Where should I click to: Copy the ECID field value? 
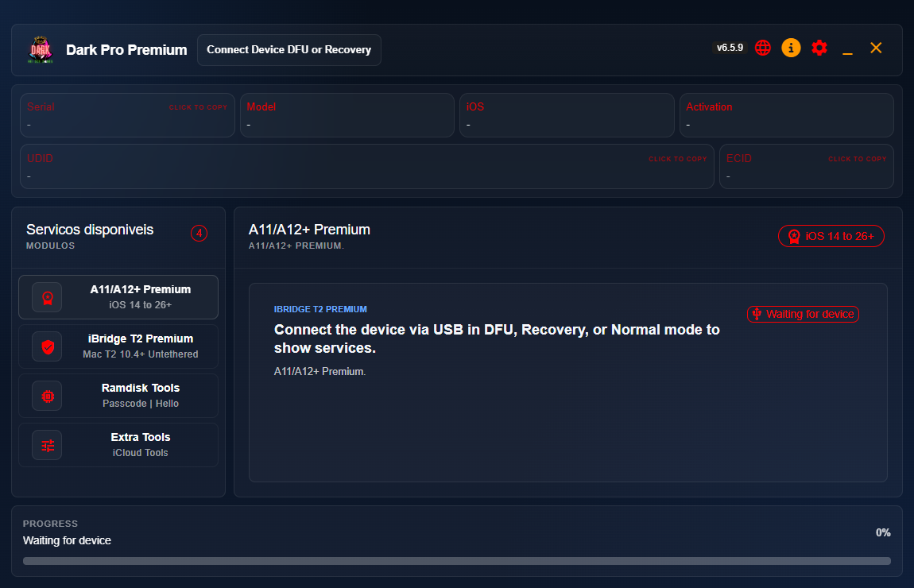tap(806, 167)
